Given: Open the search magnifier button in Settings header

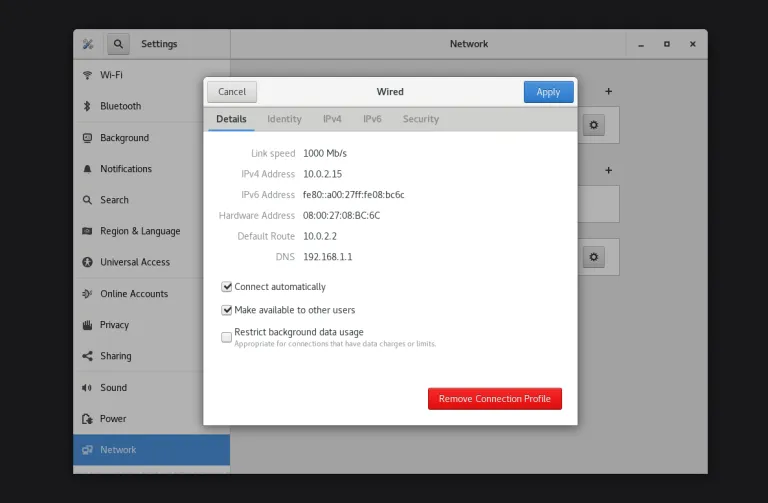Looking at the screenshot, I should click(118, 44).
